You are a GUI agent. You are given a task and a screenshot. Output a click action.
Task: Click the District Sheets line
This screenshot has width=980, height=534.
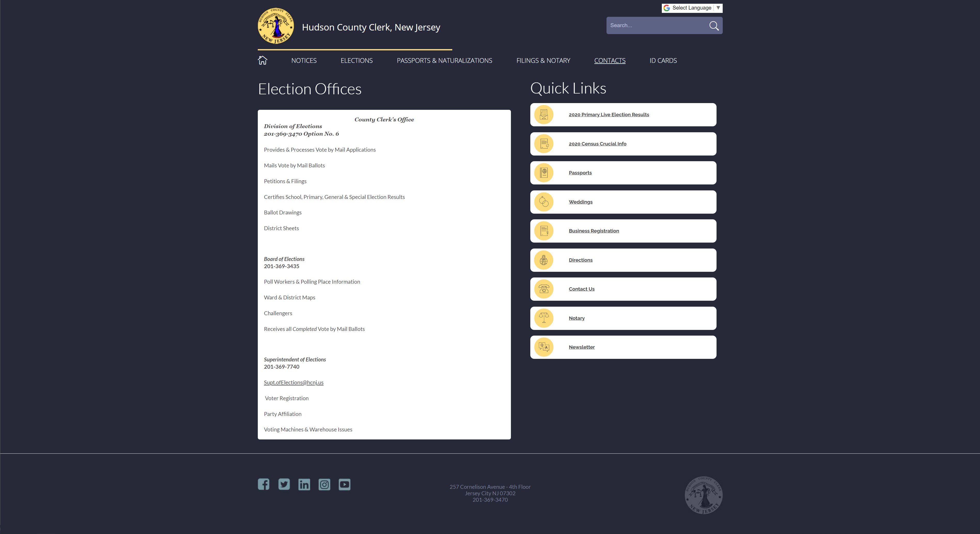(281, 228)
